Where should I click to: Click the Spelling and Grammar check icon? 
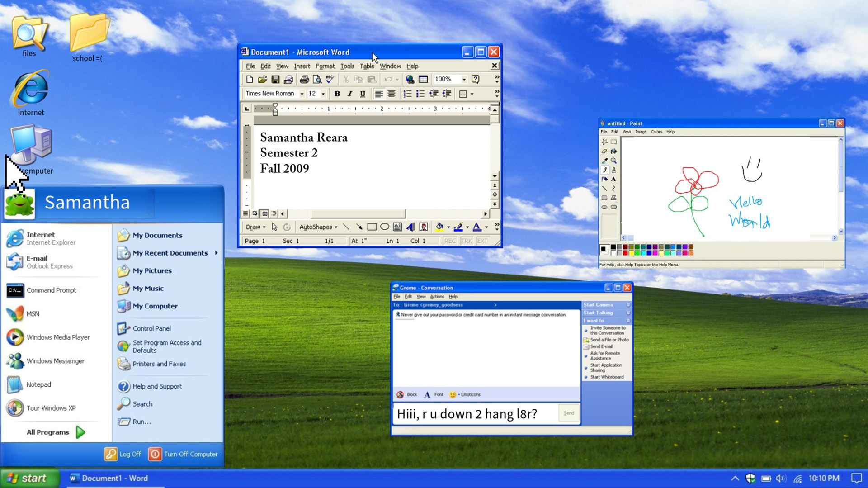click(x=330, y=80)
